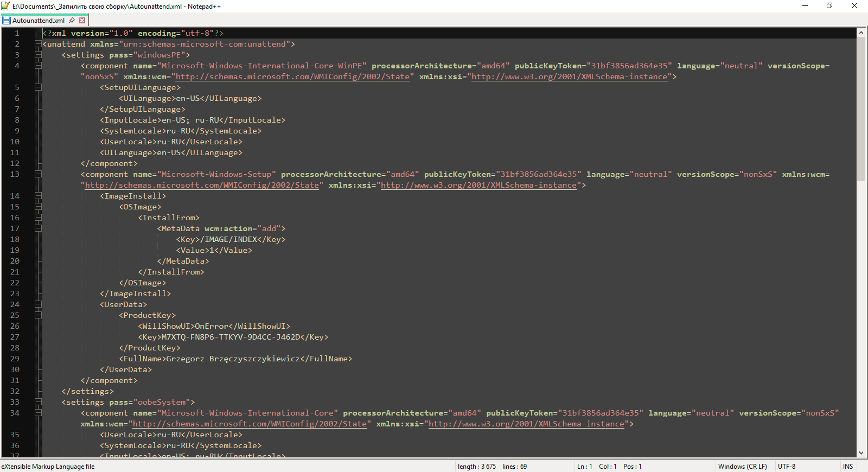Click the scrollbar down arrow

tap(861, 453)
